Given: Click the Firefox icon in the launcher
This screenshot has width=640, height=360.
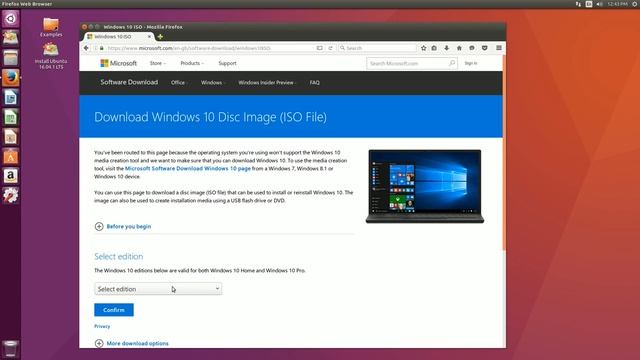Looking at the screenshot, I should pyautogui.click(x=11, y=78).
